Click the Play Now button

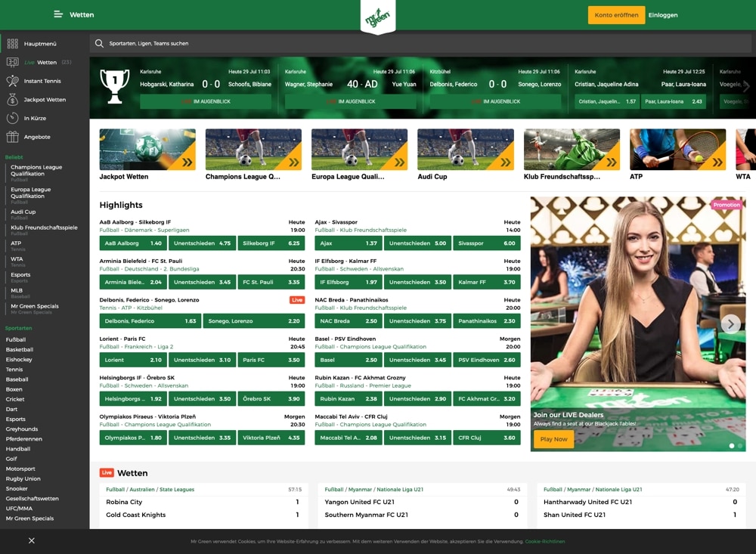[x=553, y=439]
